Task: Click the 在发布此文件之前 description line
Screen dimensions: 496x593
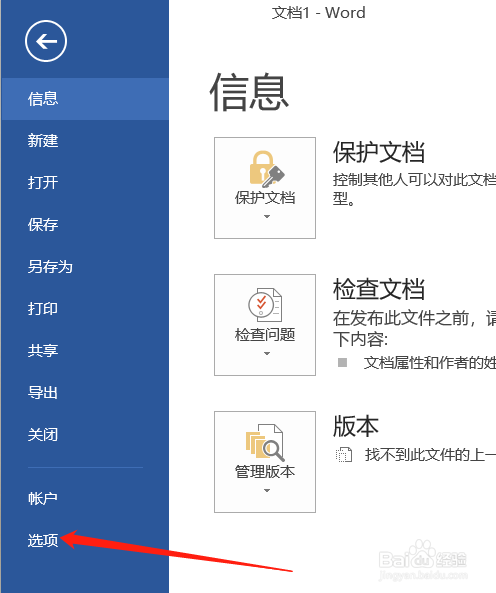Action: [414, 318]
